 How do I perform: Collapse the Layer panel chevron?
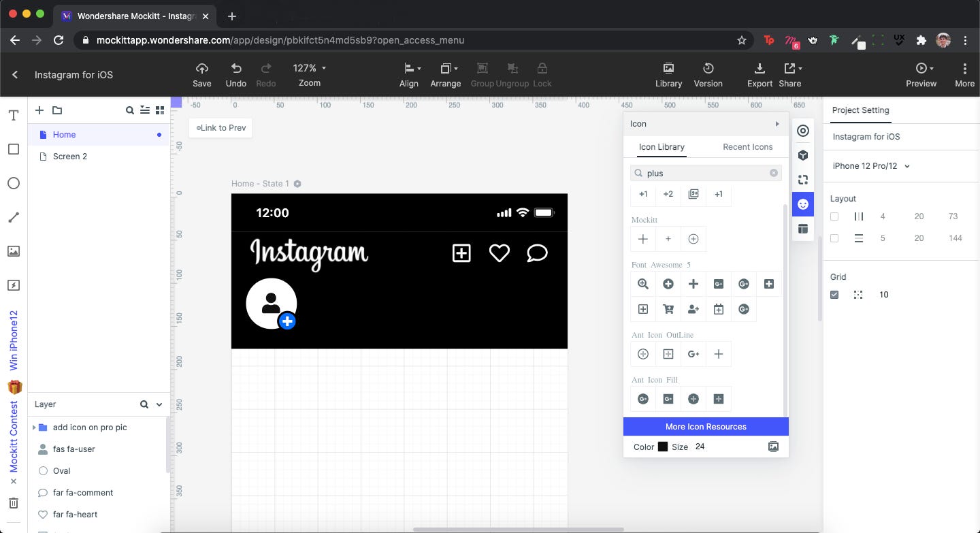click(x=159, y=404)
